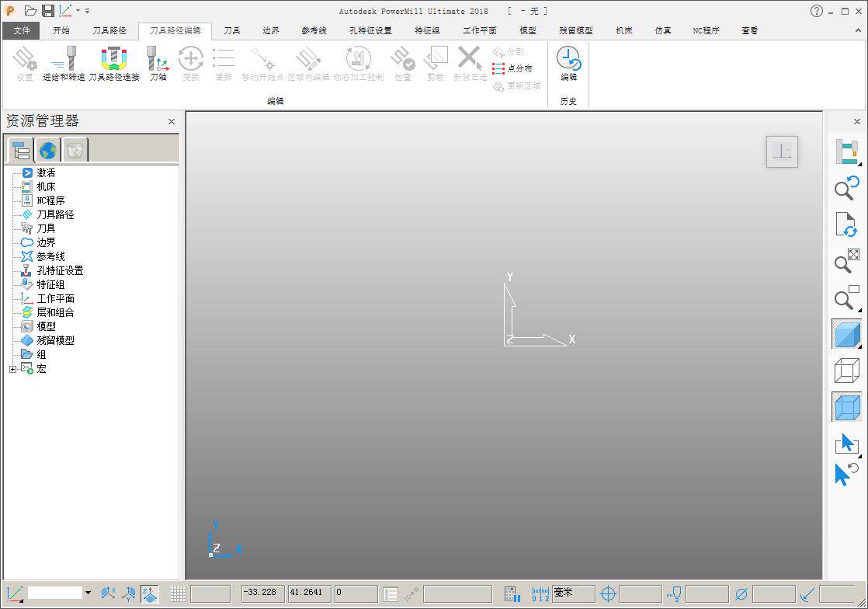Screen dimensions: 868x609
Task: Click the history edit (编辑) clock icon
Action: [568, 64]
